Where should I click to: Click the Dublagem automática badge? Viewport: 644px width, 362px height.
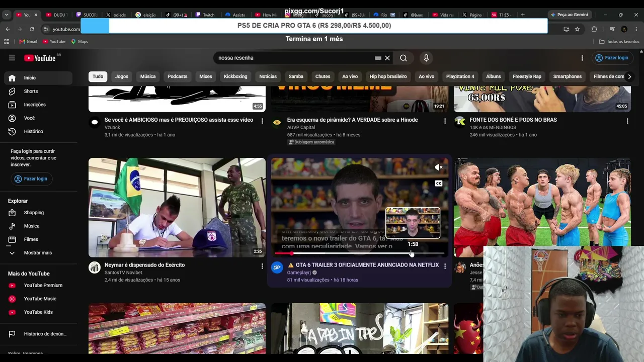click(311, 142)
